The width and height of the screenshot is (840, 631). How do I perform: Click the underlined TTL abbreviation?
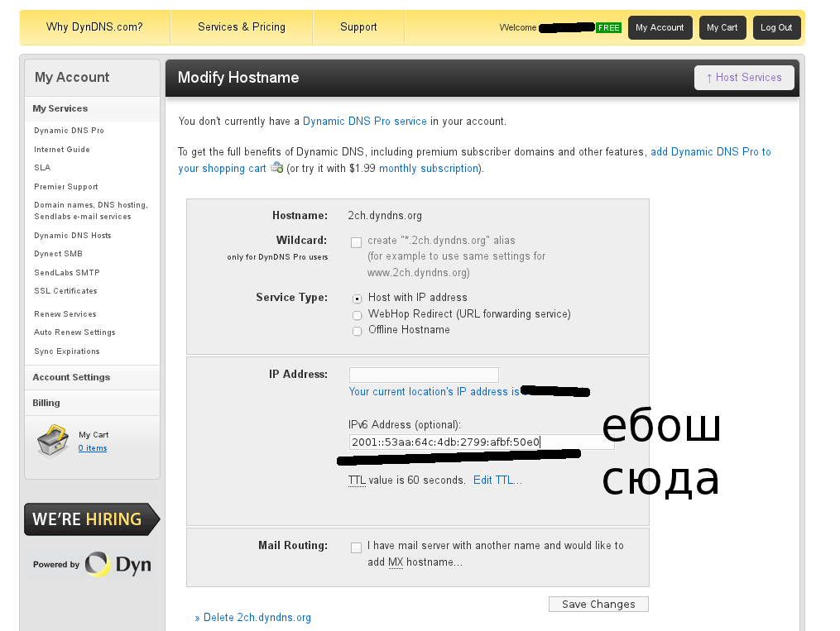pyautogui.click(x=357, y=480)
